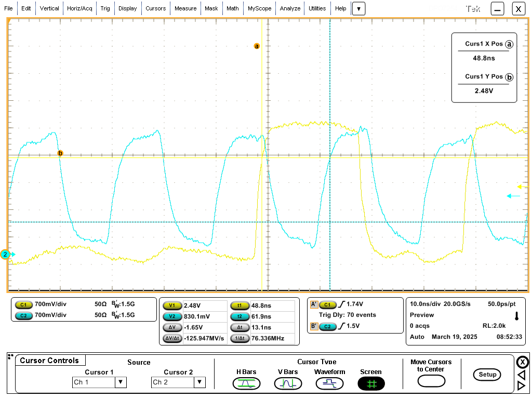Toggle the C1 channel badge
The height and width of the screenshot is (399, 532).
tap(23, 304)
